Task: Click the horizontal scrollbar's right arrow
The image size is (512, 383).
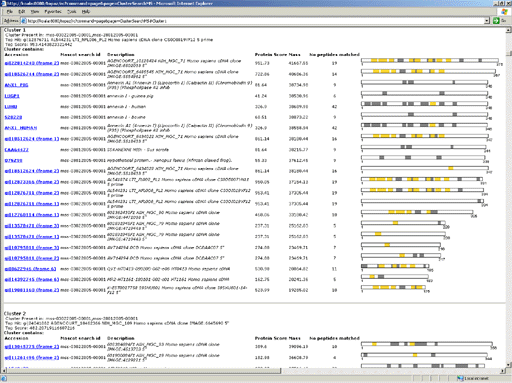Action: [x=503, y=370]
